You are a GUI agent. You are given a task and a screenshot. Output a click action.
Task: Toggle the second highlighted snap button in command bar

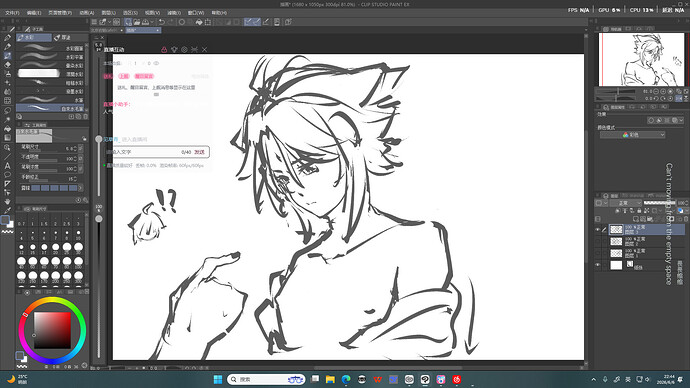(x=256, y=22)
